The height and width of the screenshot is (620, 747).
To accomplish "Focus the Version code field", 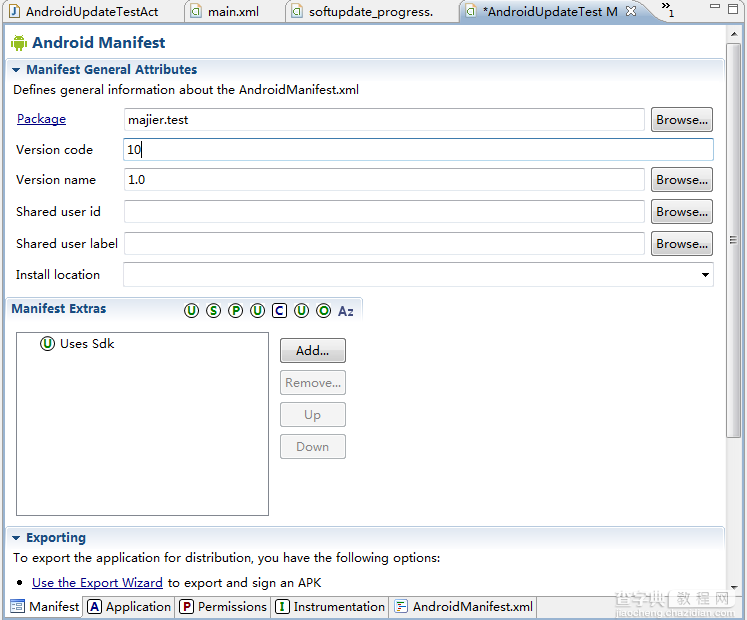I will tap(418, 150).
